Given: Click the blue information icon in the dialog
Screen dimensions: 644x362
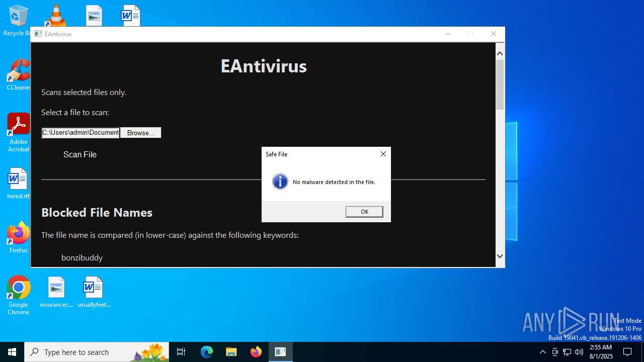Looking at the screenshot, I should [x=280, y=182].
